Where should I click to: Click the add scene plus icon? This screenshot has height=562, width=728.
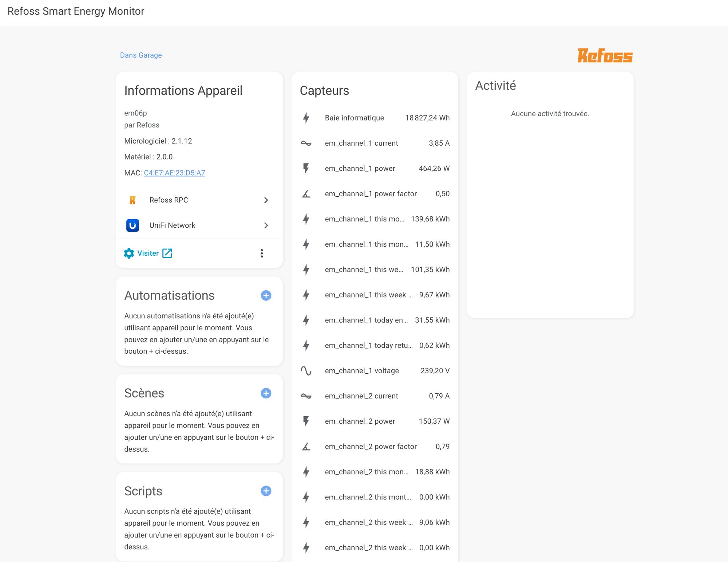coord(266,393)
